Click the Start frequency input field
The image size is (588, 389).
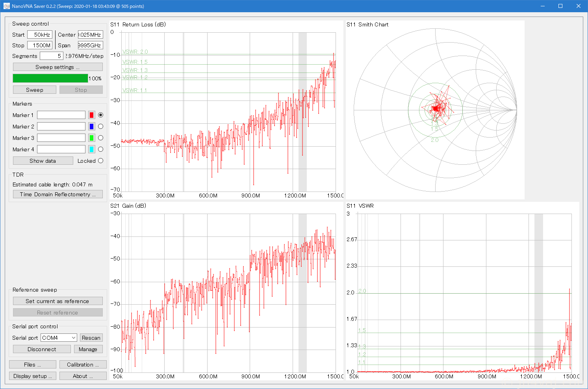(x=40, y=35)
